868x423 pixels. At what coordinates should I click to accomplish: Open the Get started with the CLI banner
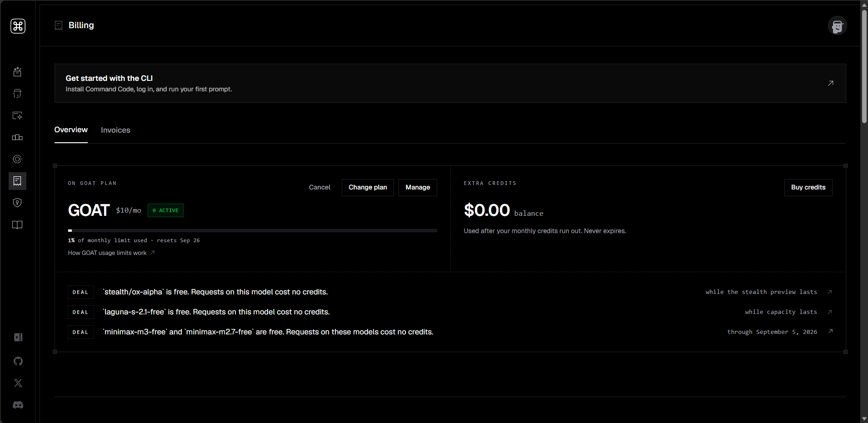(450, 83)
